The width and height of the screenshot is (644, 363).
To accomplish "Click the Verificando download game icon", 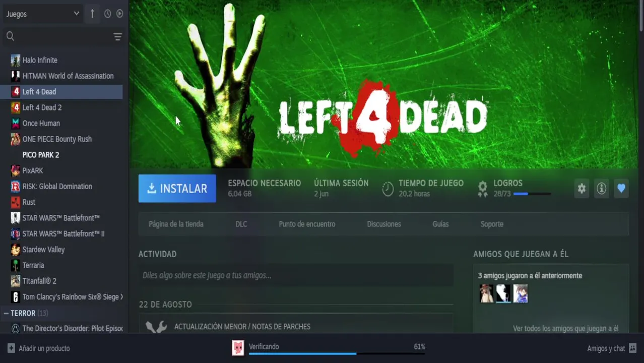I will [x=238, y=347].
